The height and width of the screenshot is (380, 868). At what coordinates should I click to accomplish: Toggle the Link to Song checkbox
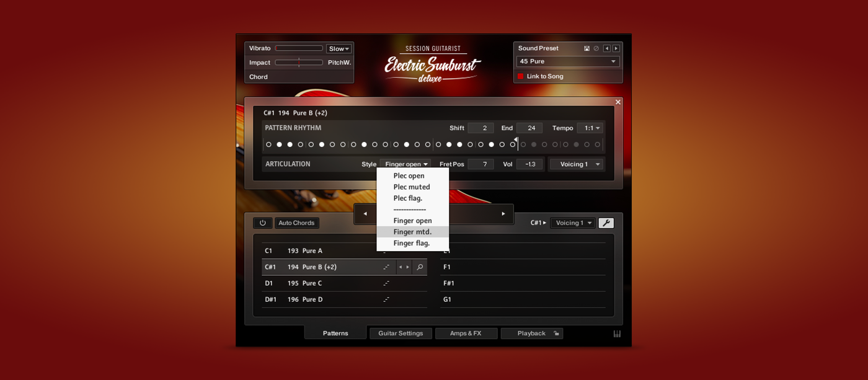pyautogui.click(x=520, y=76)
